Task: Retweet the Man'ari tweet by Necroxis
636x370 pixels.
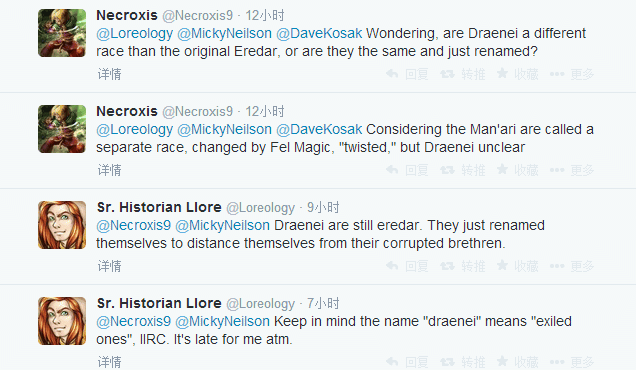Action: [463, 170]
